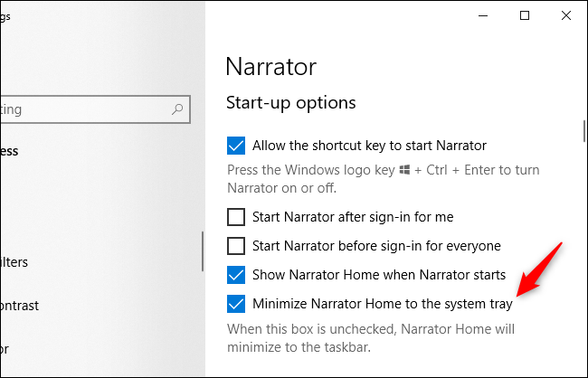
Task: Enable Start Narrator before sign-in for everyone
Action: [x=236, y=246]
